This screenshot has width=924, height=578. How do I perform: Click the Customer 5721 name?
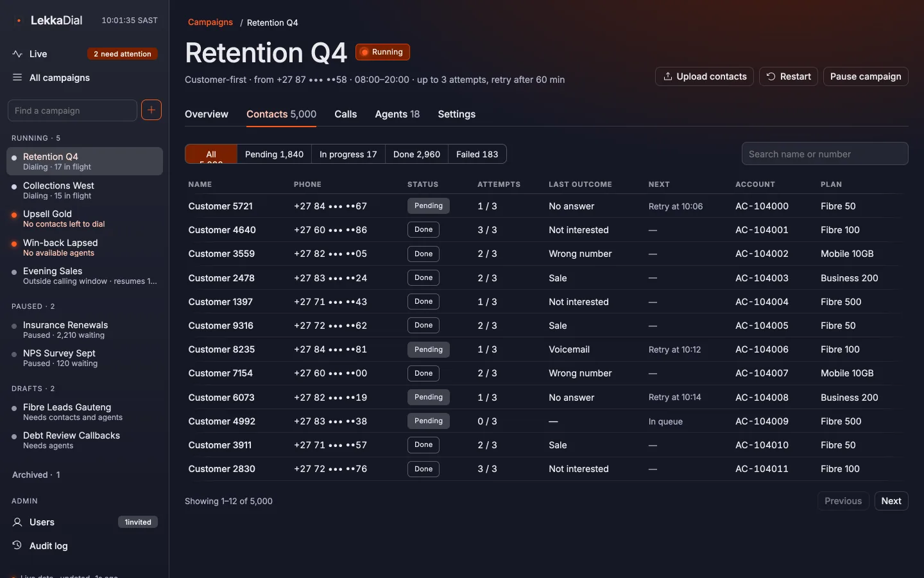click(221, 206)
